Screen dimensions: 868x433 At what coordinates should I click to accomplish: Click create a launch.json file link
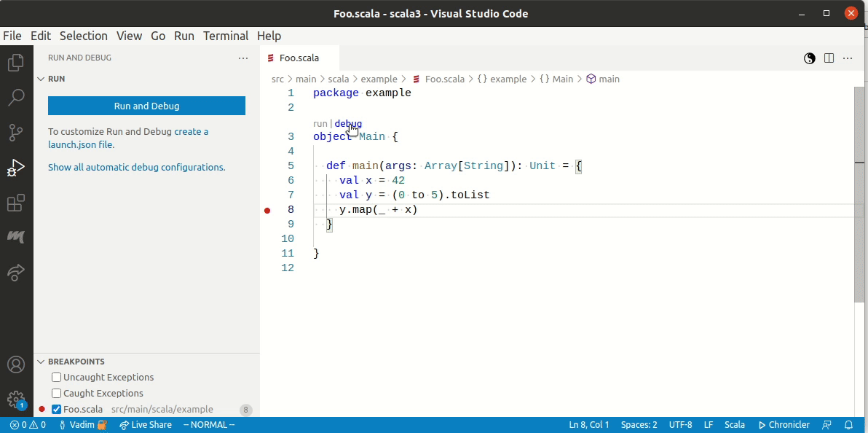(x=128, y=139)
